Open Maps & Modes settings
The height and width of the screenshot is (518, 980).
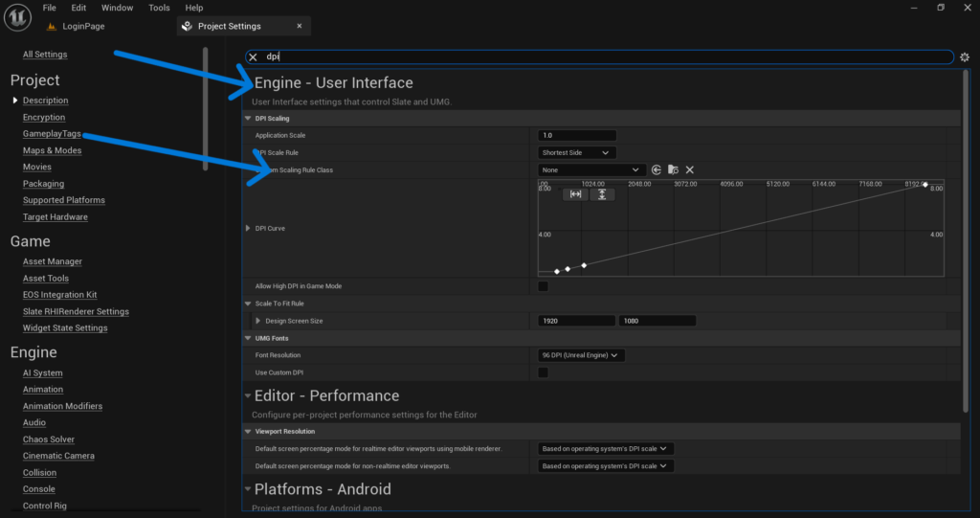[52, 150]
